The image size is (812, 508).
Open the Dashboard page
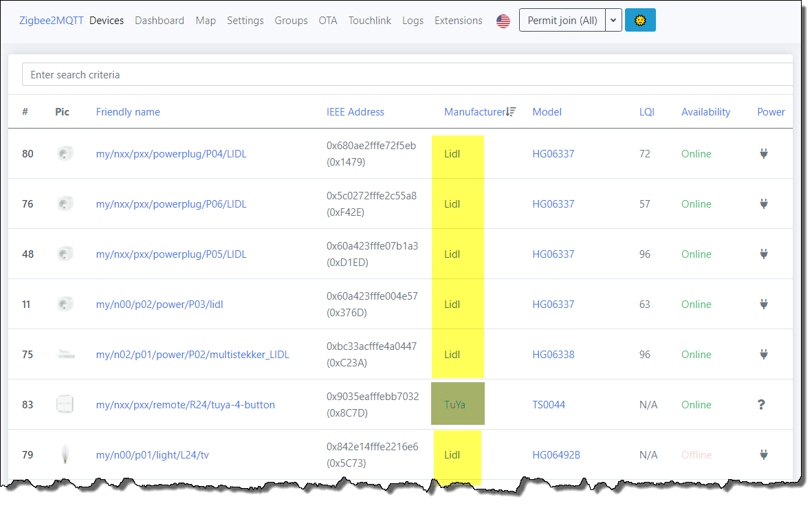pos(160,20)
